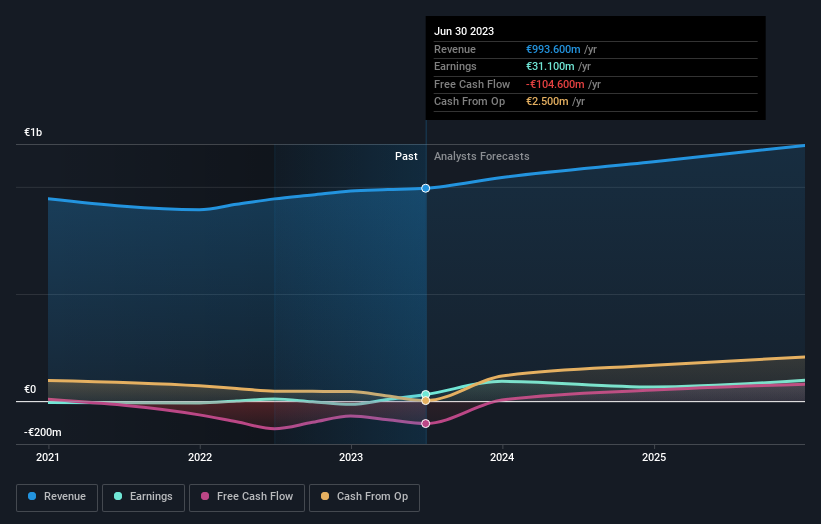The image size is (821, 524).
Task: Click the 2025 x-axis label
Action: (x=654, y=458)
